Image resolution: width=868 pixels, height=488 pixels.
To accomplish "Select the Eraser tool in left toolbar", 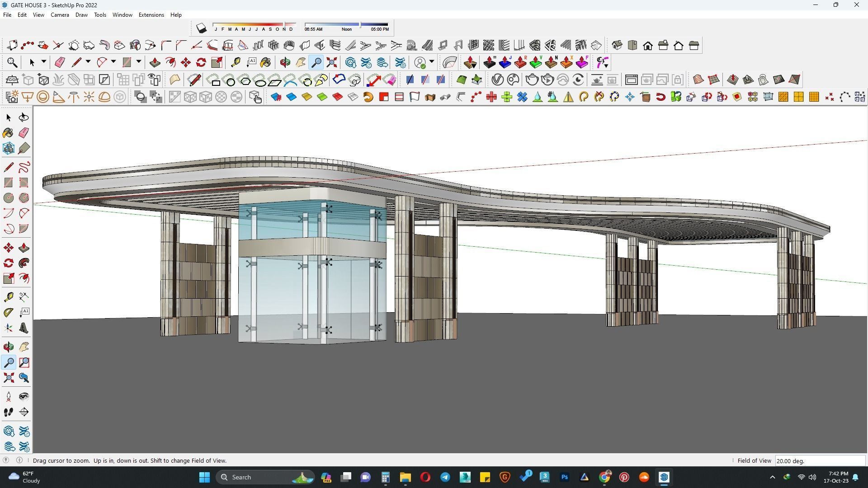I will click(24, 133).
